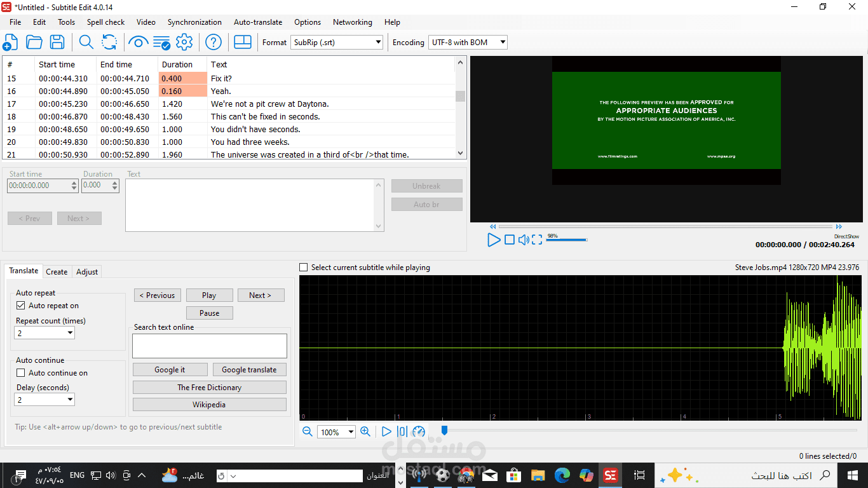Switch to the Create tab

point(57,272)
